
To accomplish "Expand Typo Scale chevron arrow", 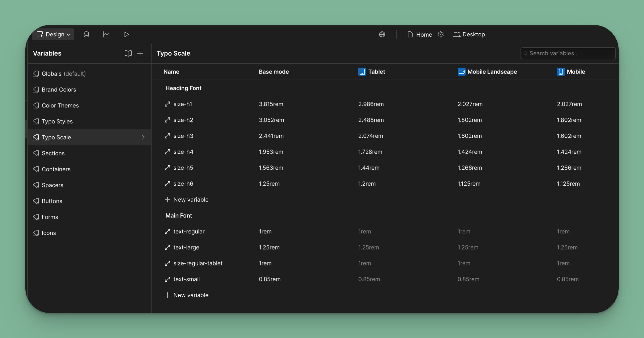I will [143, 137].
